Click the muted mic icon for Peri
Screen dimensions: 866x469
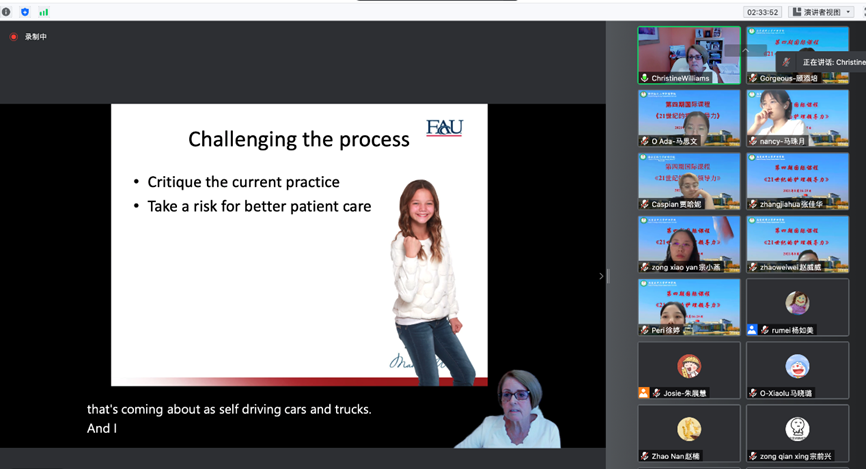[x=645, y=330]
